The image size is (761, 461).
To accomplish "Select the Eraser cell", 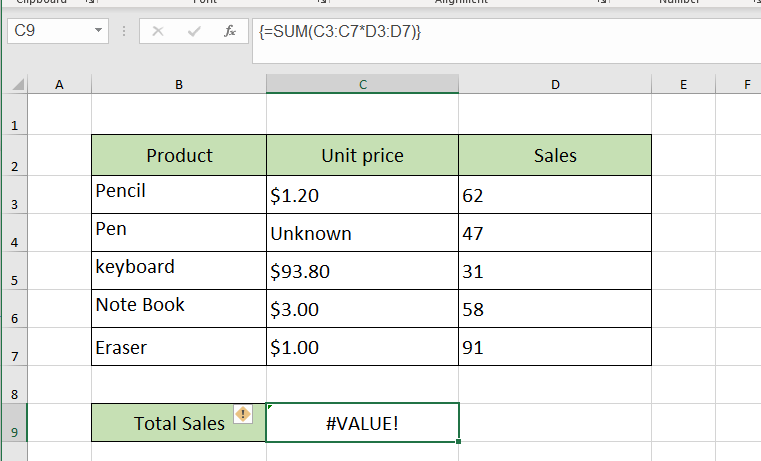I will tap(179, 346).
